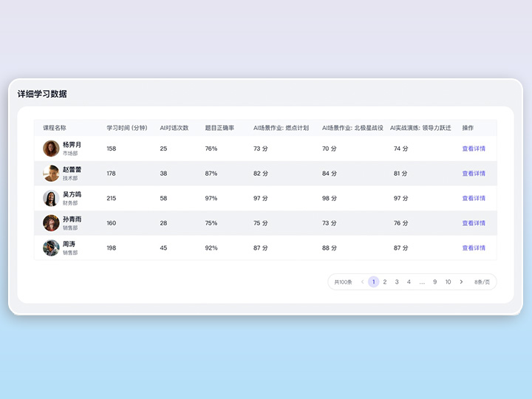Go to the next page with right chevron
This screenshot has width=532, height=399.
[461, 282]
